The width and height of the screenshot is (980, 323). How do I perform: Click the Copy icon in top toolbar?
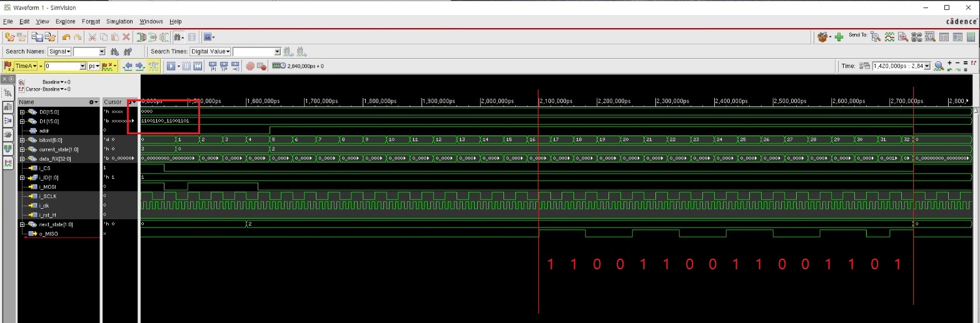(x=104, y=37)
